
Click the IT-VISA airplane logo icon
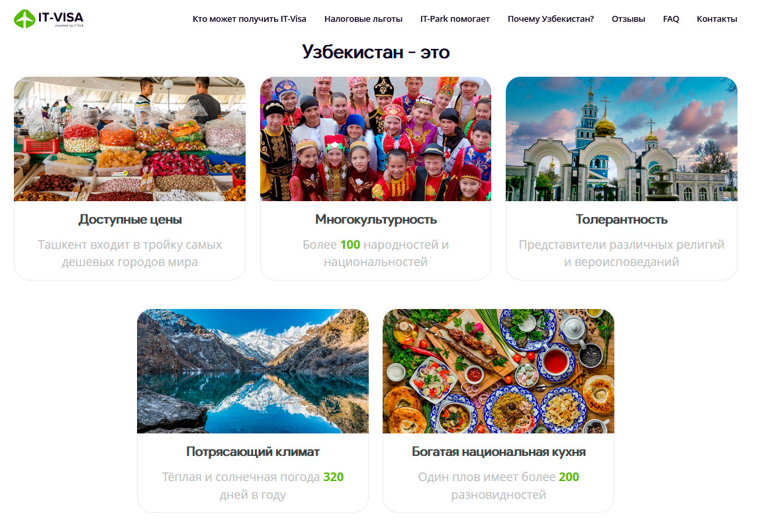pyautogui.click(x=24, y=19)
